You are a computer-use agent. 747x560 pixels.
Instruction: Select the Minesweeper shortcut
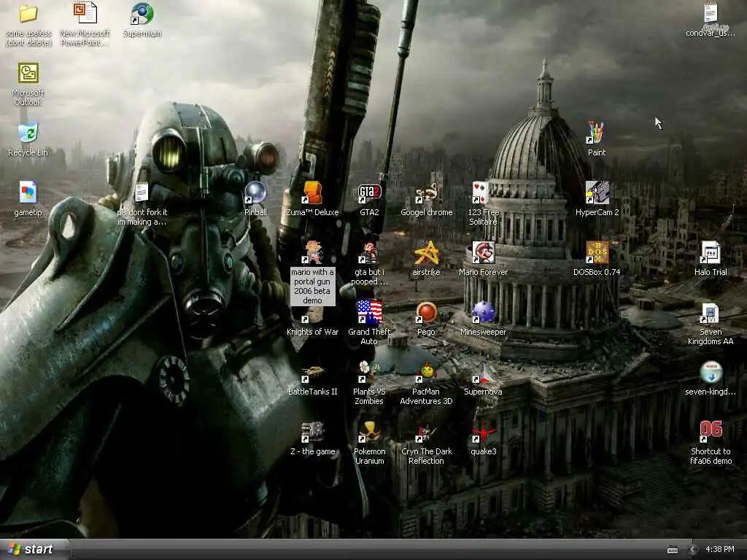[x=484, y=312]
